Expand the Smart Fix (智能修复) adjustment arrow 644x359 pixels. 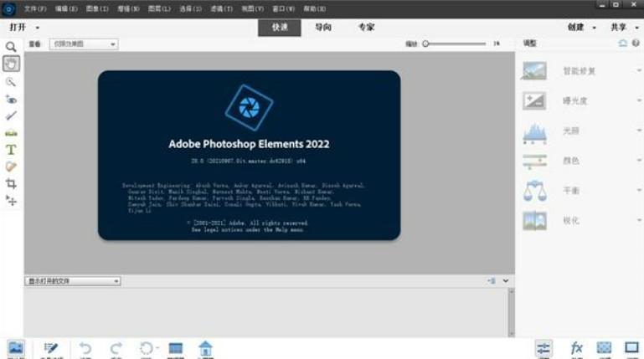639,70
